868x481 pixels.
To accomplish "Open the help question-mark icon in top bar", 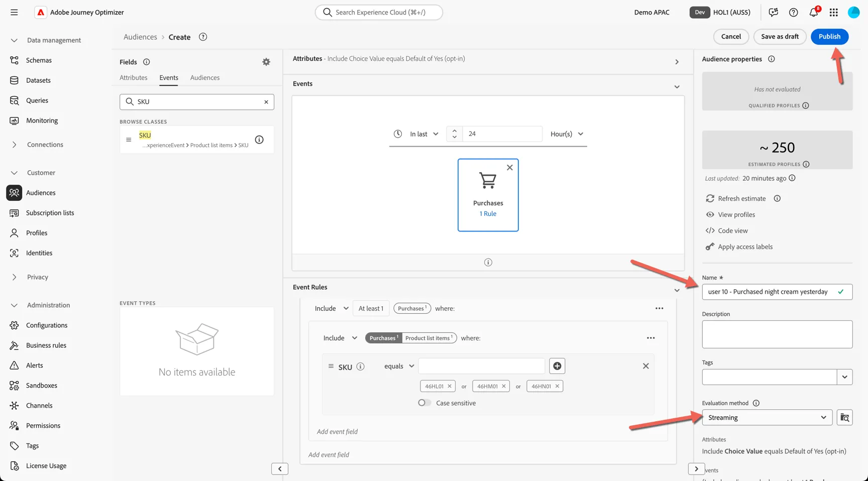I will [x=794, y=13].
